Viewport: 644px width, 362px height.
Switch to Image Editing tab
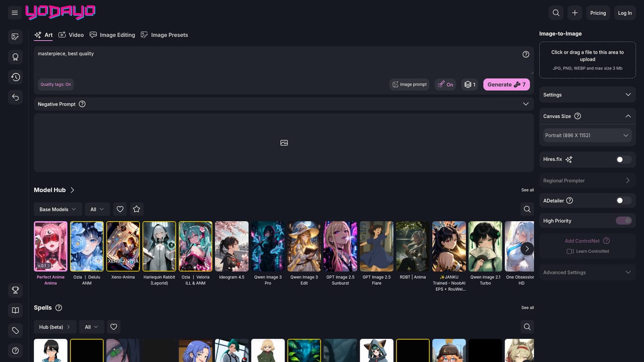tap(112, 35)
